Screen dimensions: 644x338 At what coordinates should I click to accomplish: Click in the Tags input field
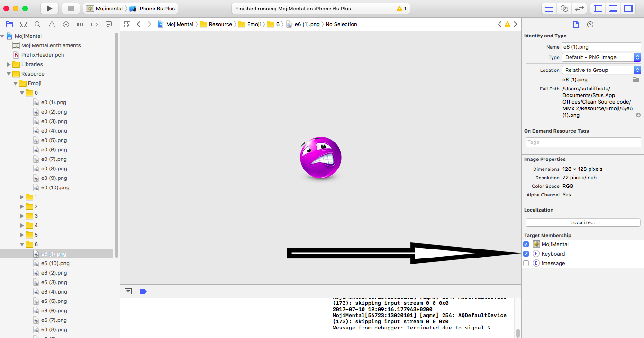(x=582, y=142)
